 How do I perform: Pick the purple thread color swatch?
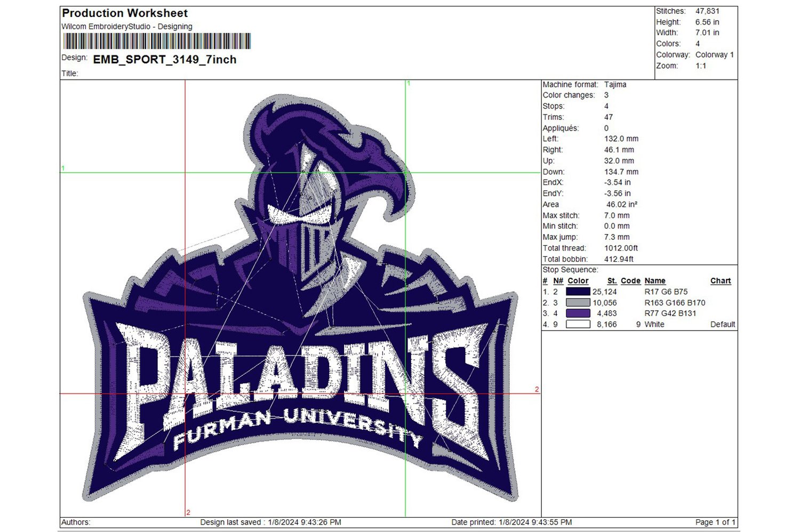(x=578, y=313)
